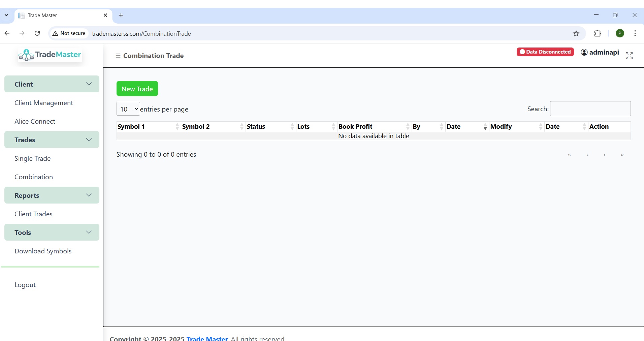Viewport: 644px width, 341px height.
Task: Reload the page using the refresh icon
Action: [x=37, y=33]
